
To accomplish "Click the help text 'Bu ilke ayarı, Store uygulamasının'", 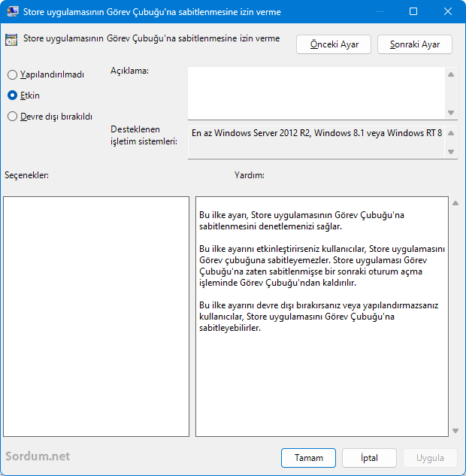I will [301, 220].
